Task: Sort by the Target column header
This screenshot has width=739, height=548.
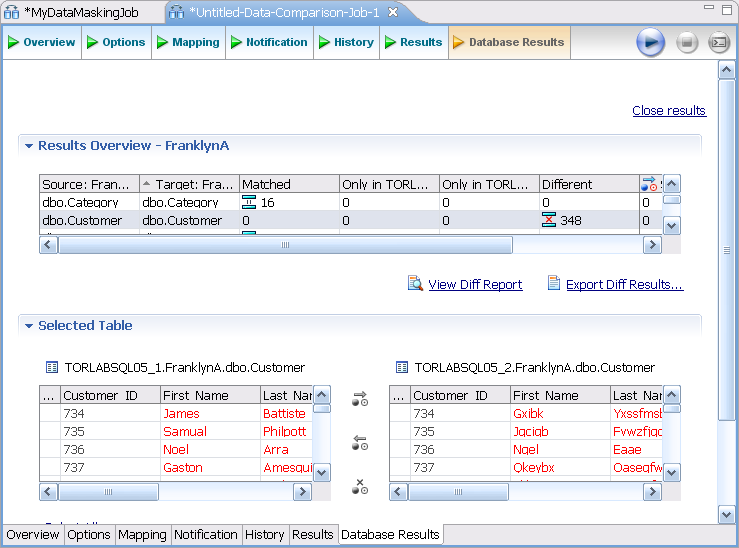Action: pyautogui.click(x=189, y=184)
